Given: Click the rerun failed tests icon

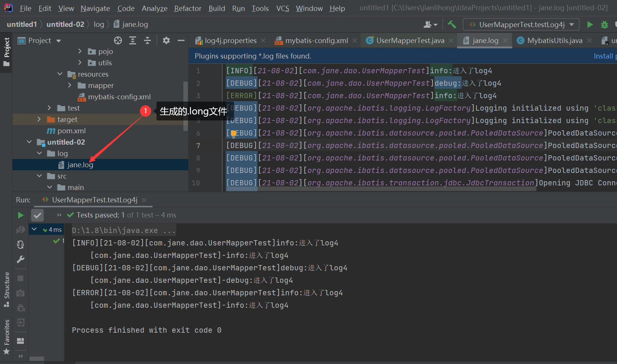Looking at the screenshot, I should 20,230.
